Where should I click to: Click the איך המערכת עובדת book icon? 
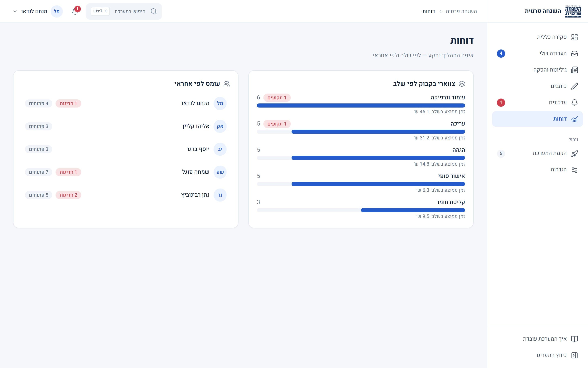point(574,339)
